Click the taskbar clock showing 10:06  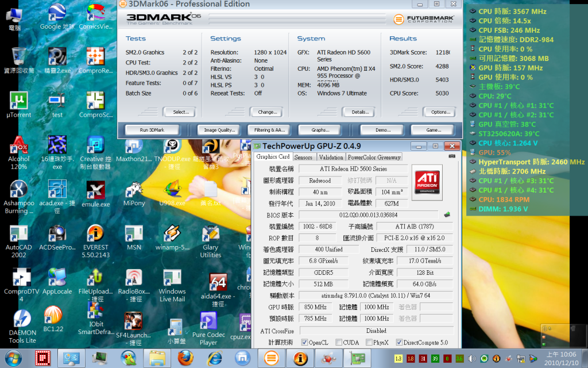pyautogui.click(x=561, y=358)
